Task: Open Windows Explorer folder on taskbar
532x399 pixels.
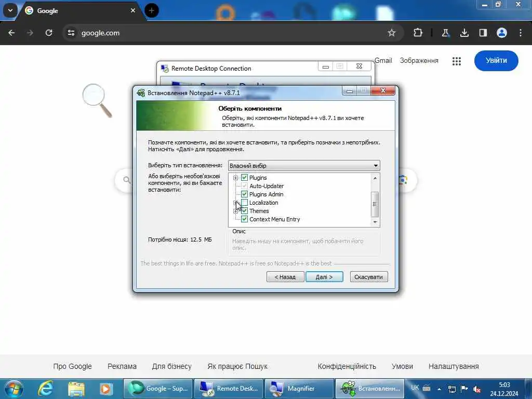Action: click(76, 389)
